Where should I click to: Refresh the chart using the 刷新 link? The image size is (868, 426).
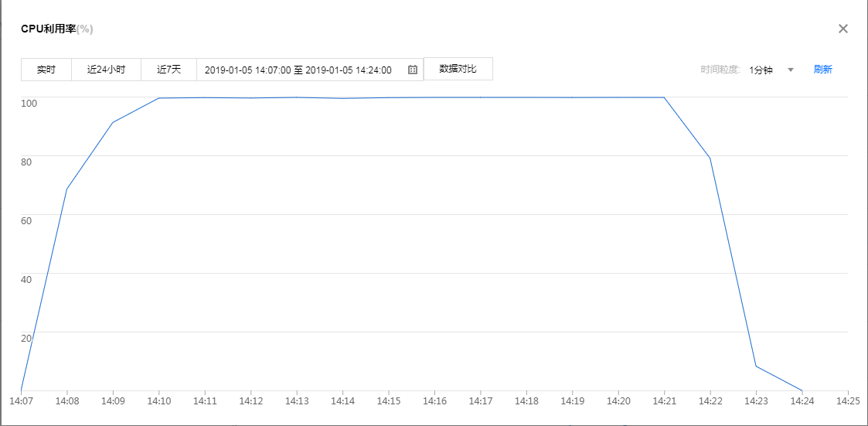click(822, 70)
